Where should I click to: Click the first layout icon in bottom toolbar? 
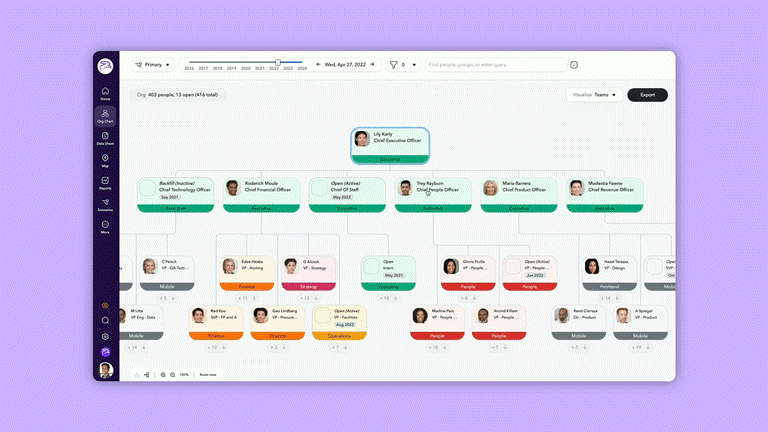pos(137,375)
